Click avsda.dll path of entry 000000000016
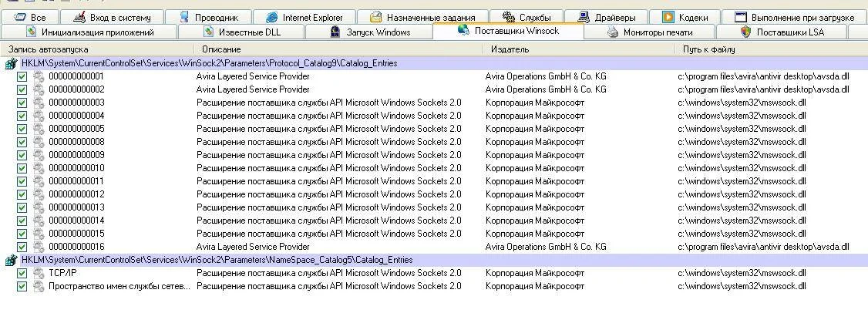This screenshot has width=868, height=320. tap(763, 247)
